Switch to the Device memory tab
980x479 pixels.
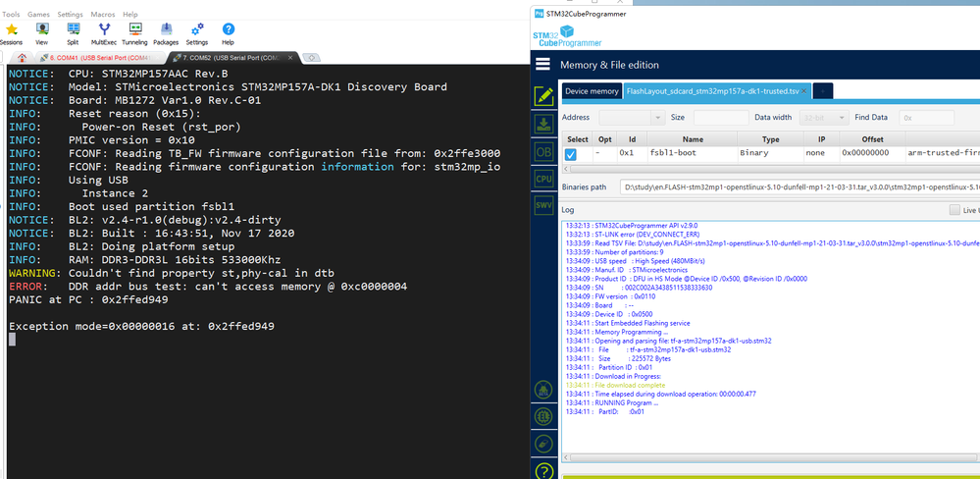pos(592,91)
